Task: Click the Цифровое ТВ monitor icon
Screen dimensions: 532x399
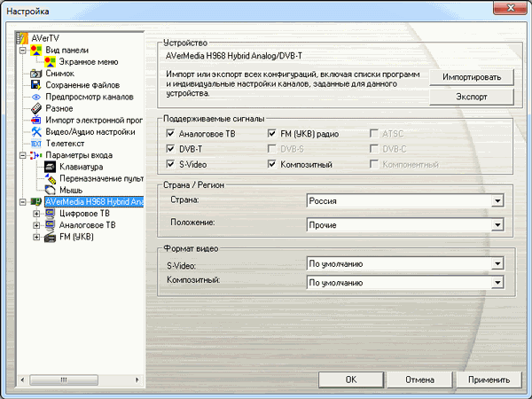Action: (x=51, y=214)
